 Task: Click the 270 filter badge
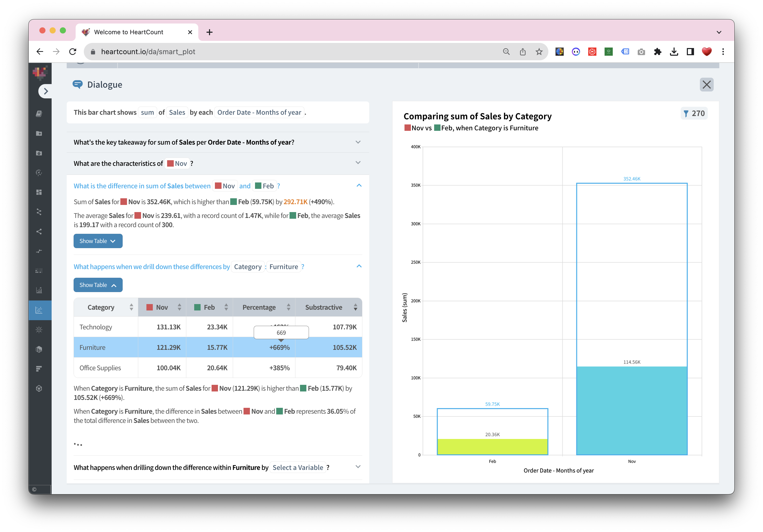(x=694, y=113)
